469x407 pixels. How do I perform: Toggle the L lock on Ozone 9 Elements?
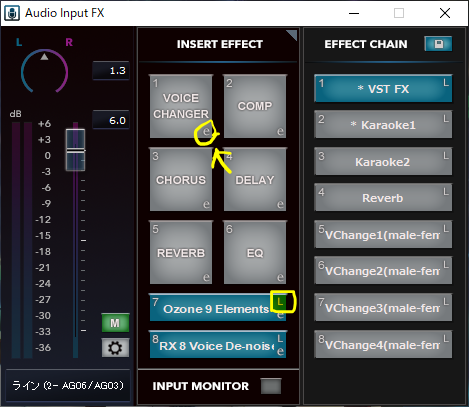(280, 302)
